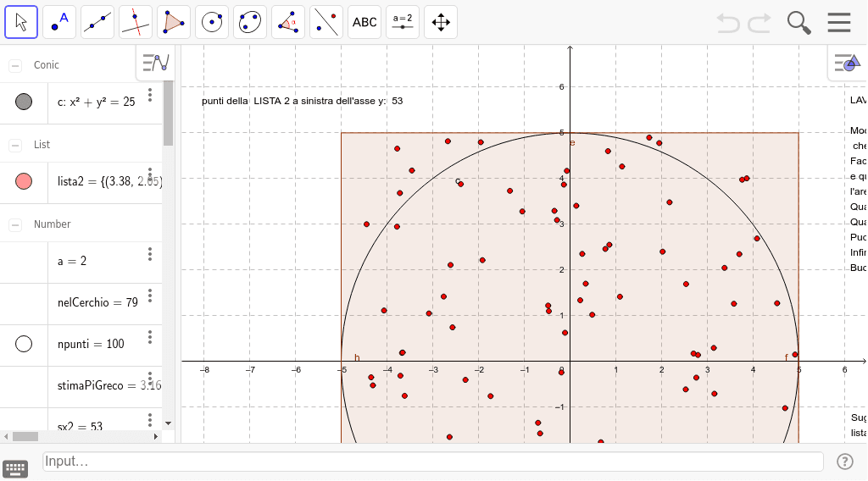Open the main hamburger menu
Image resolution: width=868 pixels, height=481 pixels.
pos(839,23)
